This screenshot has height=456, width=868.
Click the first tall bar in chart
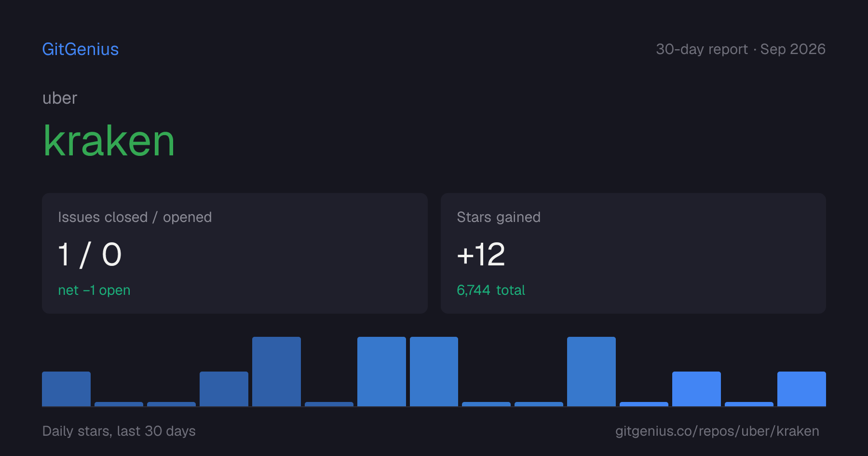point(276,372)
